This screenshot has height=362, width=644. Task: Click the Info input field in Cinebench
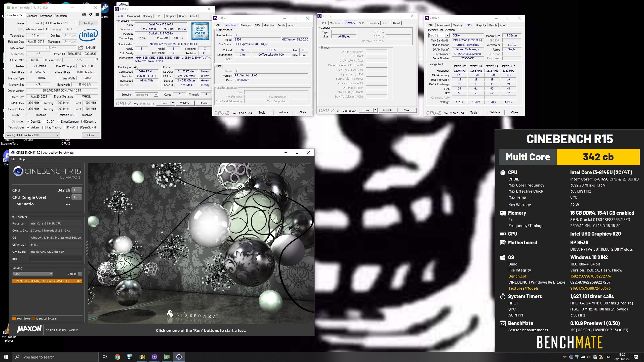click(56, 259)
